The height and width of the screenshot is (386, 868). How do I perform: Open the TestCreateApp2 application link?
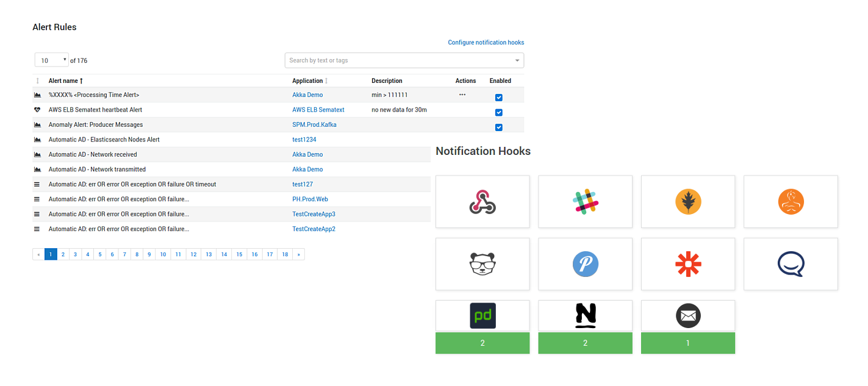(314, 229)
